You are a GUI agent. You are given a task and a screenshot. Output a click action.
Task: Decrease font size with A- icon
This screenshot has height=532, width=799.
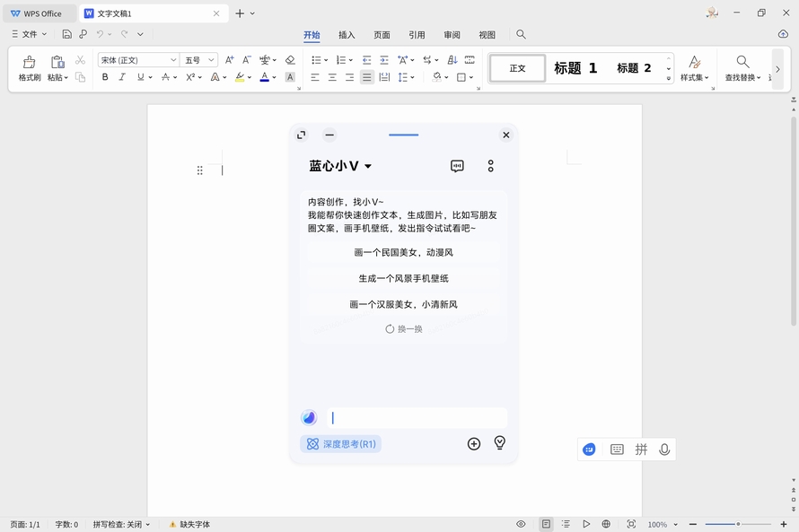247,60
